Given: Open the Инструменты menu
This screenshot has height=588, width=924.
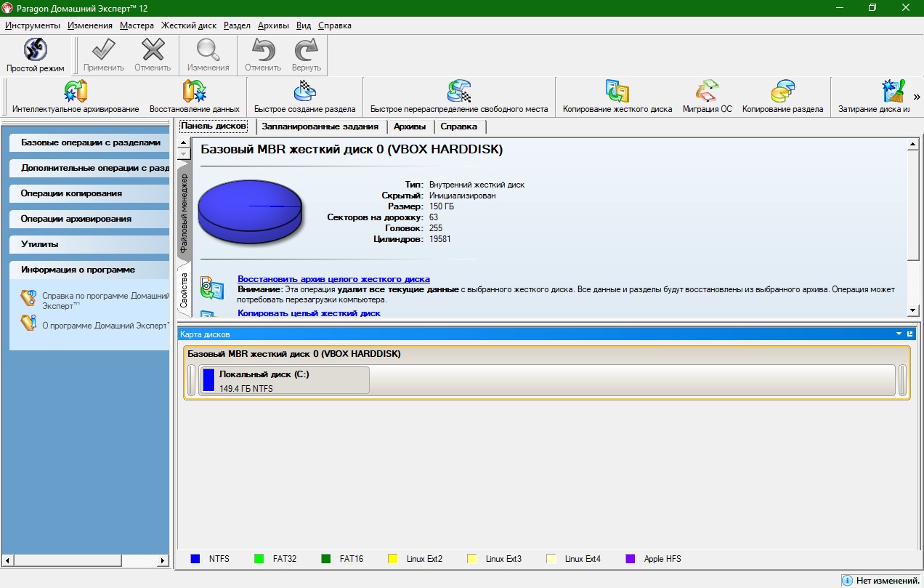Looking at the screenshot, I should click(32, 25).
